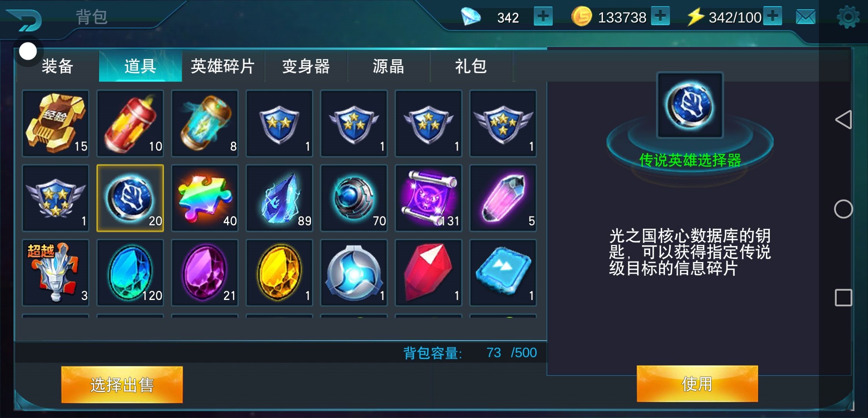Viewport: 868px width, 418px height.
Task: Select the 超越 Ultraman puzzle fragment
Action: click(56, 273)
